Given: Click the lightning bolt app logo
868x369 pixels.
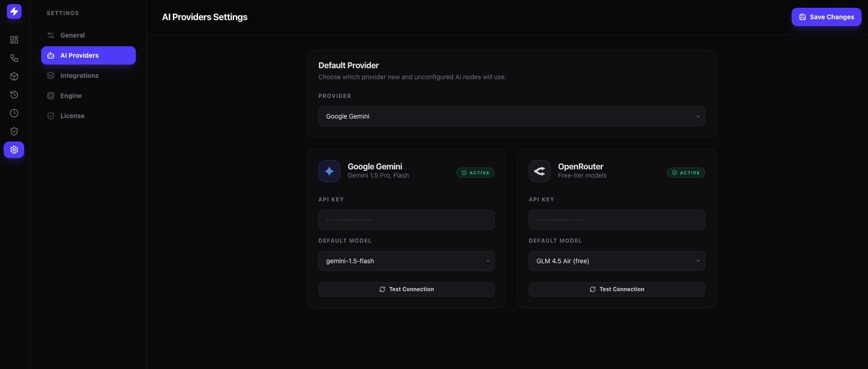Looking at the screenshot, I should [14, 11].
